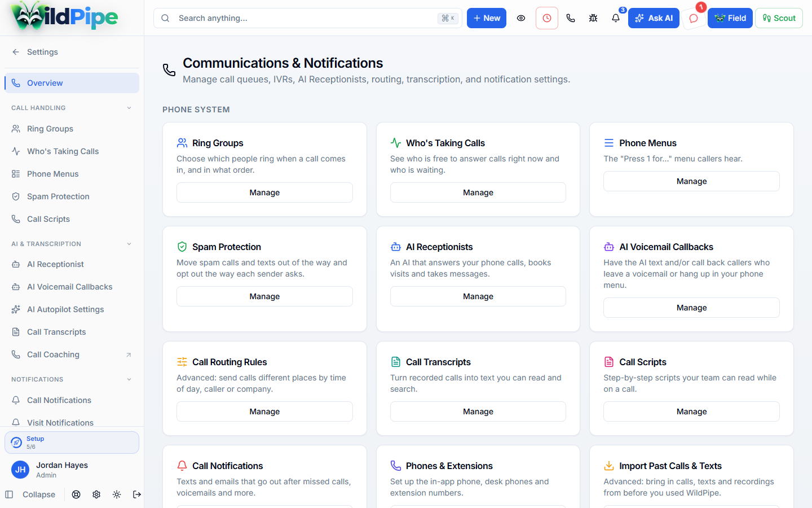Open Phone Menus sidebar item
The height and width of the screenshot is (508, 812).
(x=72, y=174)
